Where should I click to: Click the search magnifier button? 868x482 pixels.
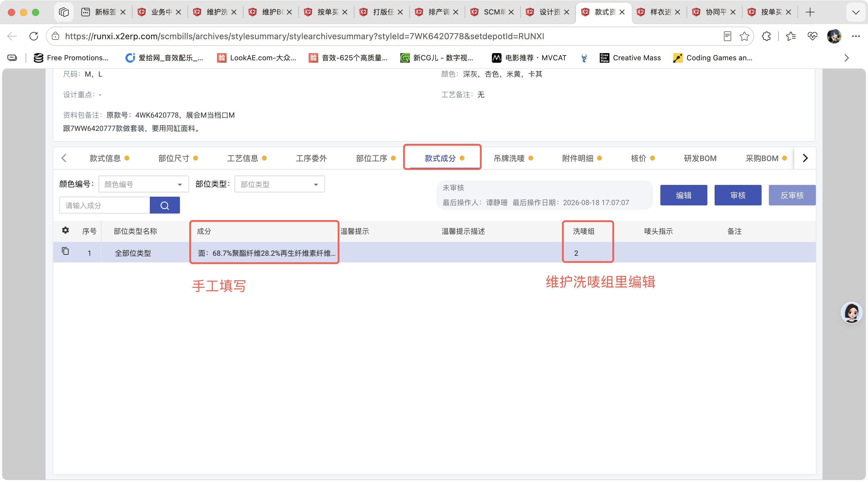tap(165, 205)
